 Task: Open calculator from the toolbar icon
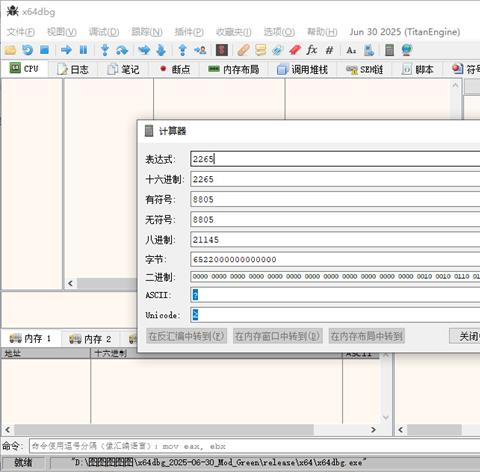tap(389, 50)
